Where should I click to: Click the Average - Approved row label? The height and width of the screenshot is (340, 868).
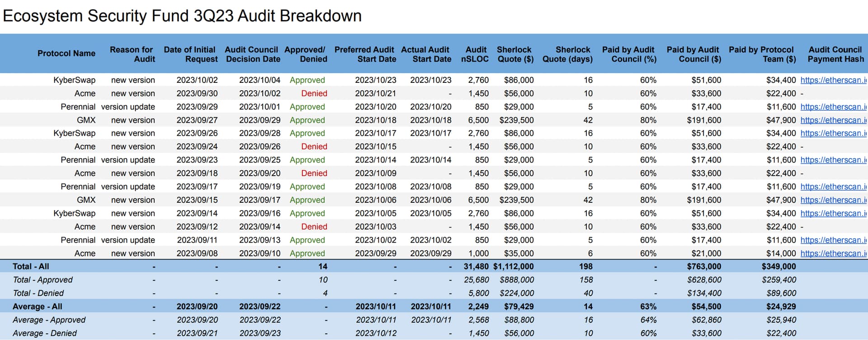click(49, 320)
